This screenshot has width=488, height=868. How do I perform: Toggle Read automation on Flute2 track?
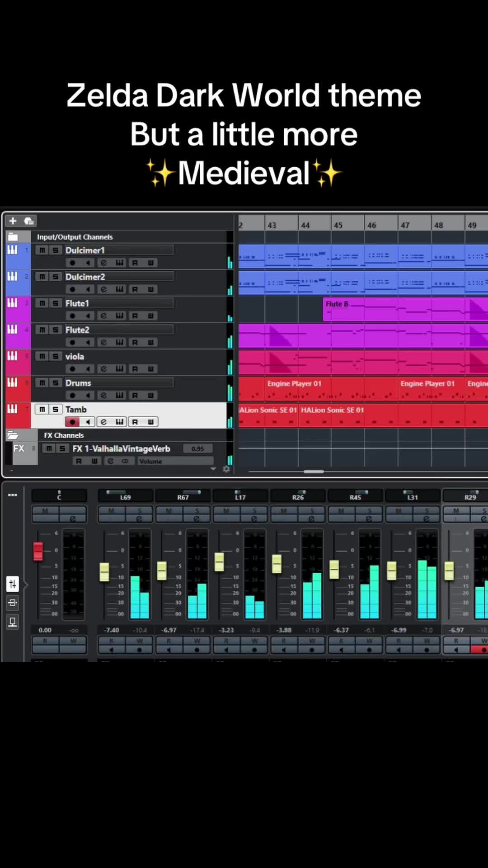135,342
